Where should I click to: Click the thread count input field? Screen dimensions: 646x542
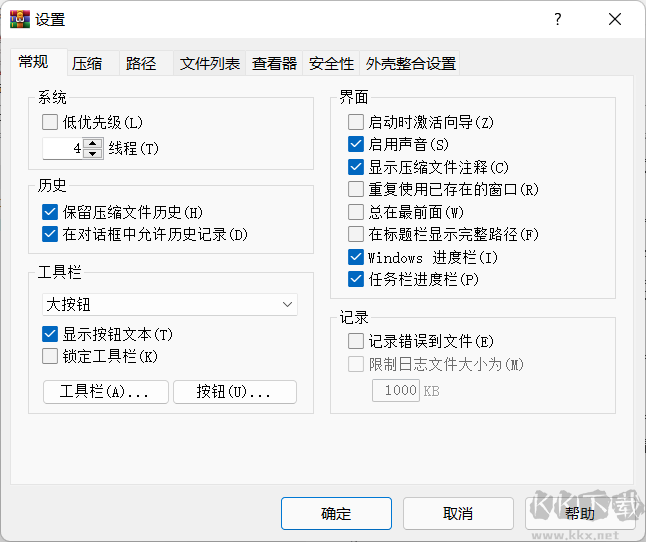coord(64,149)
